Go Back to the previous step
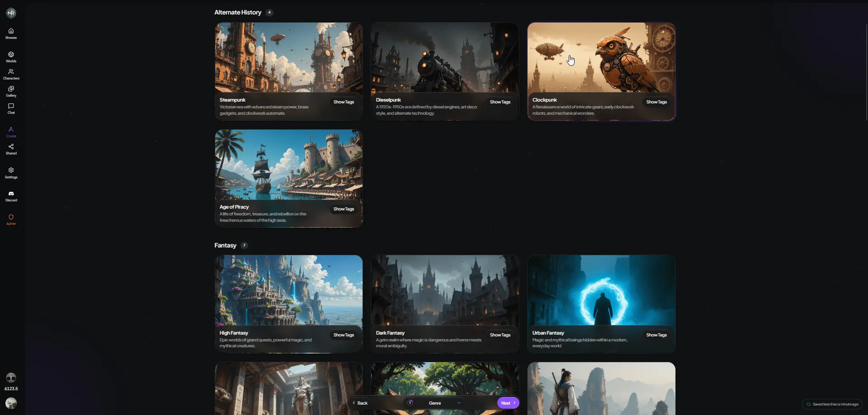 [360, 403]
